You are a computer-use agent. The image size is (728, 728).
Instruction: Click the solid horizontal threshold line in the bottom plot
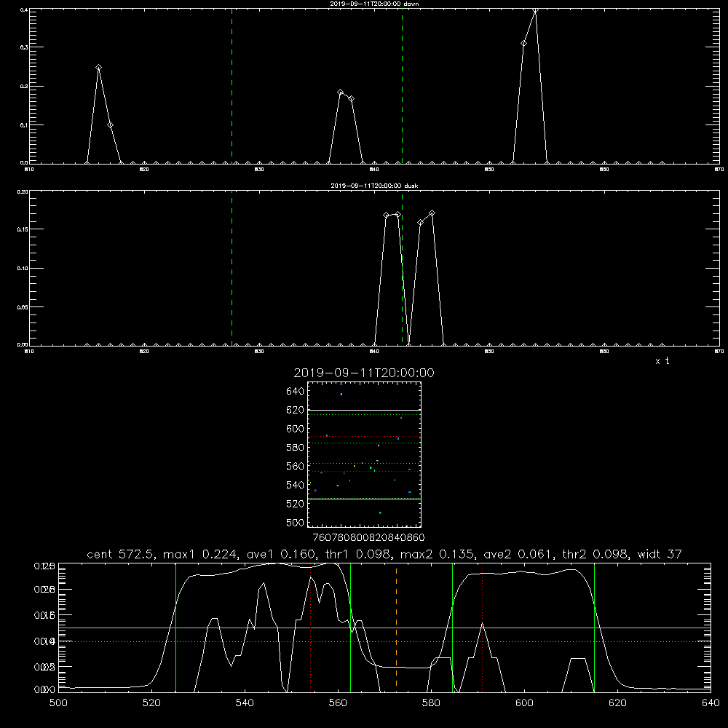tap(384, 628)
